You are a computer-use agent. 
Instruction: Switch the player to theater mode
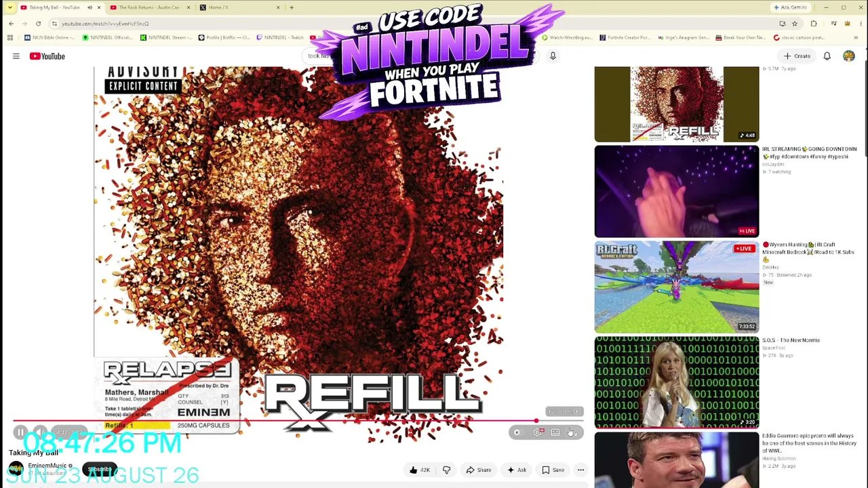pyautogui.click(x=555, y=432)
